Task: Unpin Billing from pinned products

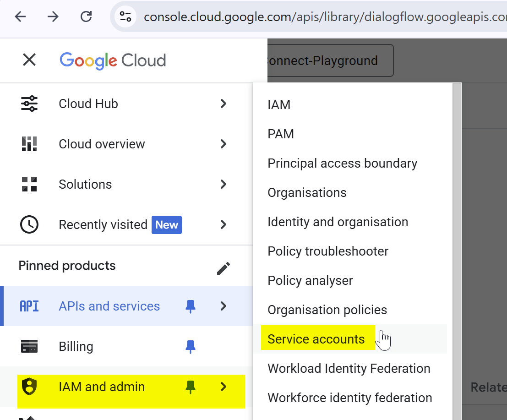Action: point(191,347)
